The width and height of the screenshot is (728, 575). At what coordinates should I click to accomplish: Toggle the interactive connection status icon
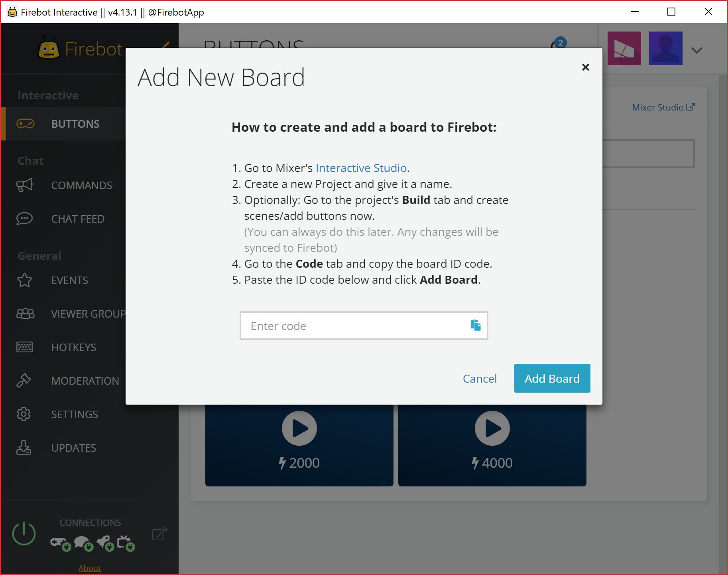click(x=61, y=544)
